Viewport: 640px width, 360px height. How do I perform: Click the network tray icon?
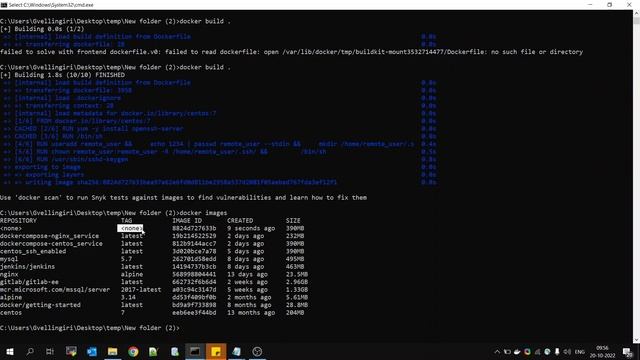pyautogui.click(x=537, y=352)
